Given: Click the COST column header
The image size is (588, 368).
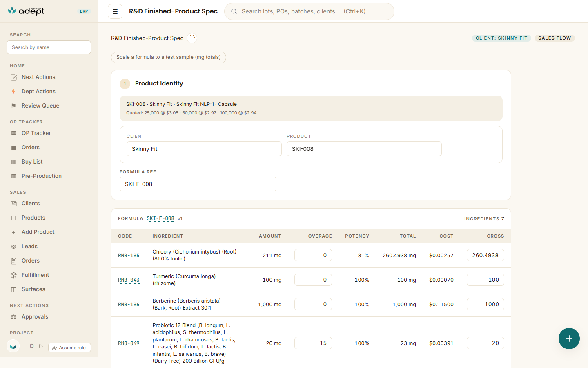Looking at the screenshot, I should click(x=446, y=236).
